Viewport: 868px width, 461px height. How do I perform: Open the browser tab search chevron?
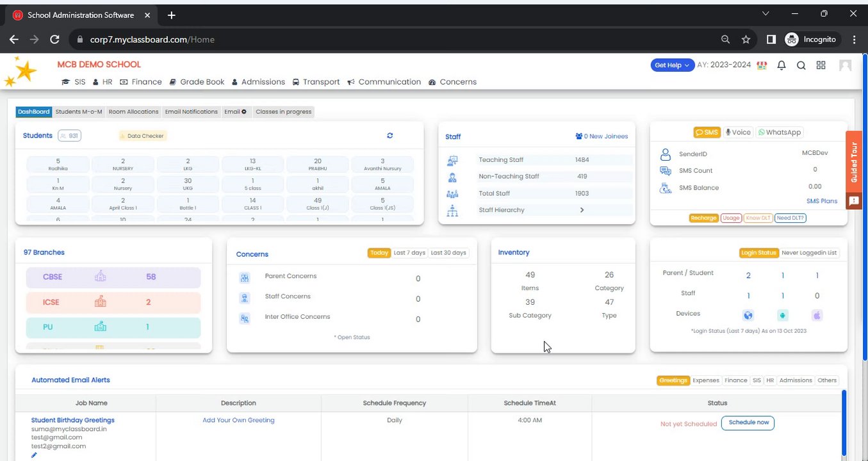pyautogui.click(x=766, y=13)
